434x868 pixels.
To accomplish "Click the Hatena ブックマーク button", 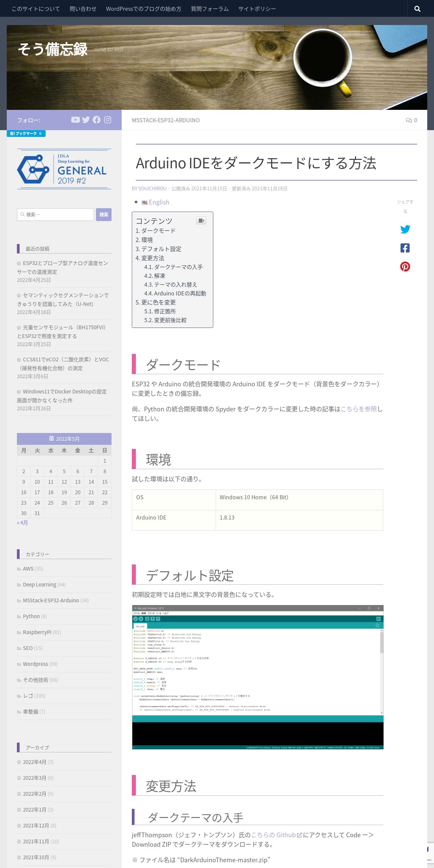I will pyautogui.click(x=26, y=134).
